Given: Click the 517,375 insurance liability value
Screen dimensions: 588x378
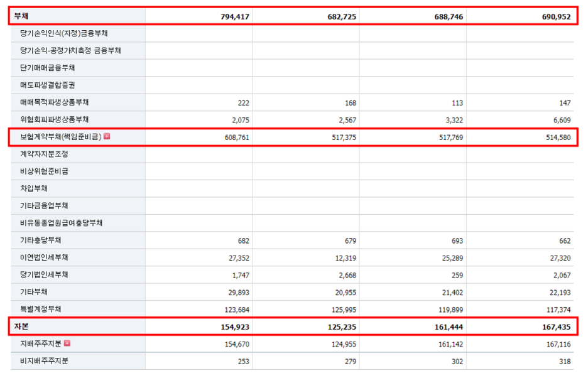Looking at the screenshot, I should click(344, 138).
